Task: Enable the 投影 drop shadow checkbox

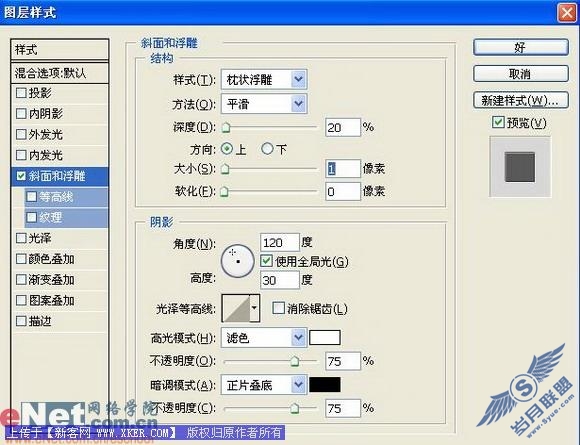Action: (21, 92)
